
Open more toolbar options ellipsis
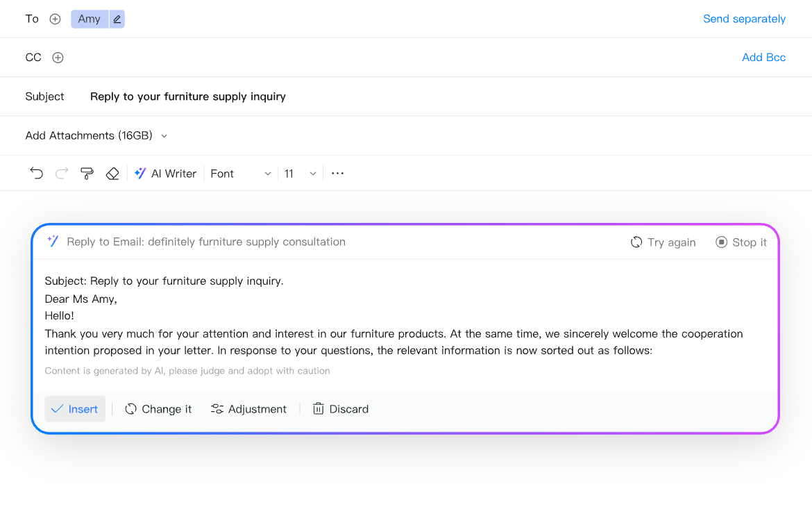(337, 174)
